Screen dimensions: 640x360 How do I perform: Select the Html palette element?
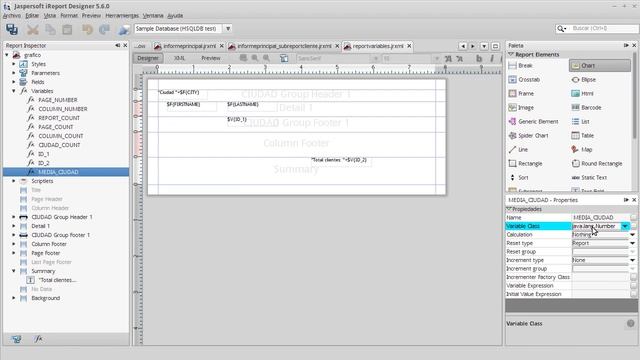[582, 93]
